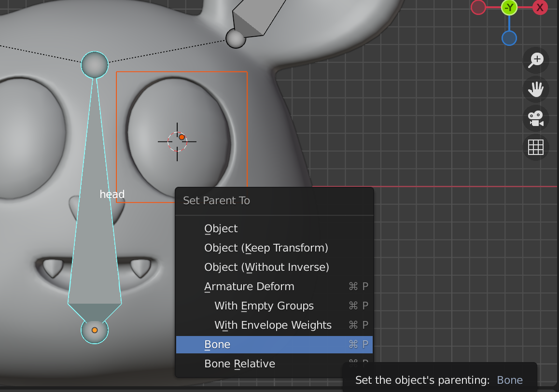Click the orthographic grid view icon
This screenshot has width=559, height=392.
536,148
